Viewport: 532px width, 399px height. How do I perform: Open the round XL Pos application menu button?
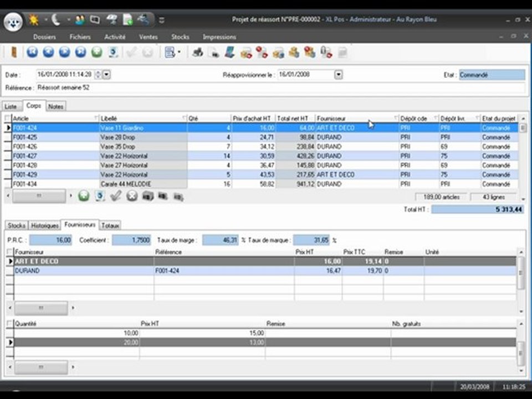point(13,22)
